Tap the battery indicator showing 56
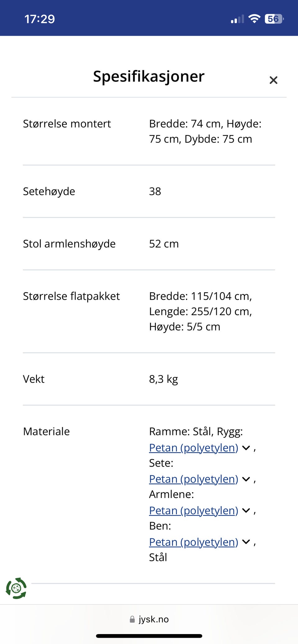 [x=274, y=19]
